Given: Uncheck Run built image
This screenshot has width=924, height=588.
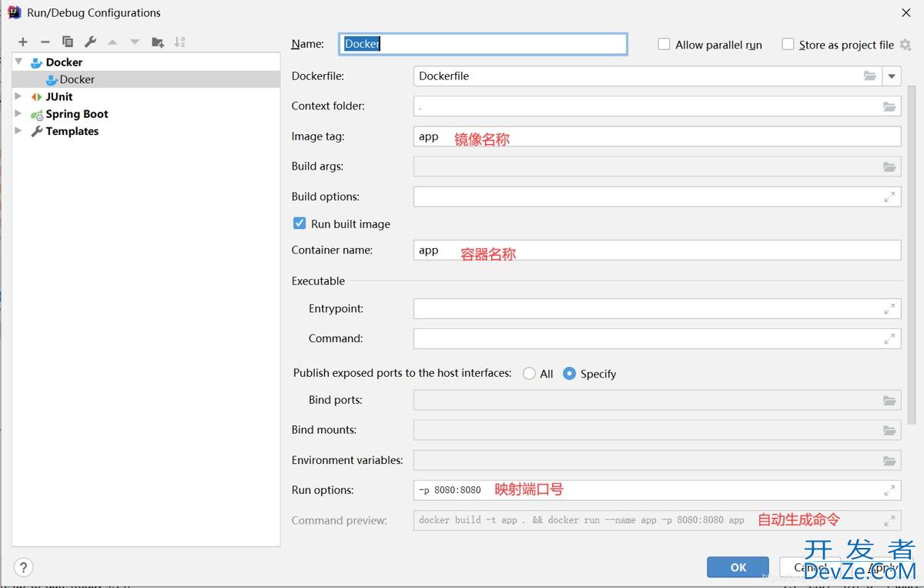Looking at the screenshot, I should coord(300,223).
